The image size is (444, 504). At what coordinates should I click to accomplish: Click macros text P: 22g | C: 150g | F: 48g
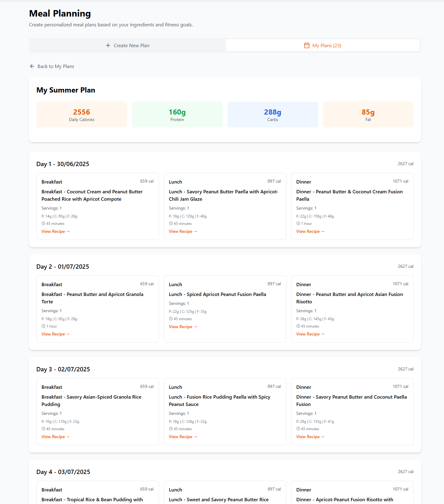click(x=315, y=216)
